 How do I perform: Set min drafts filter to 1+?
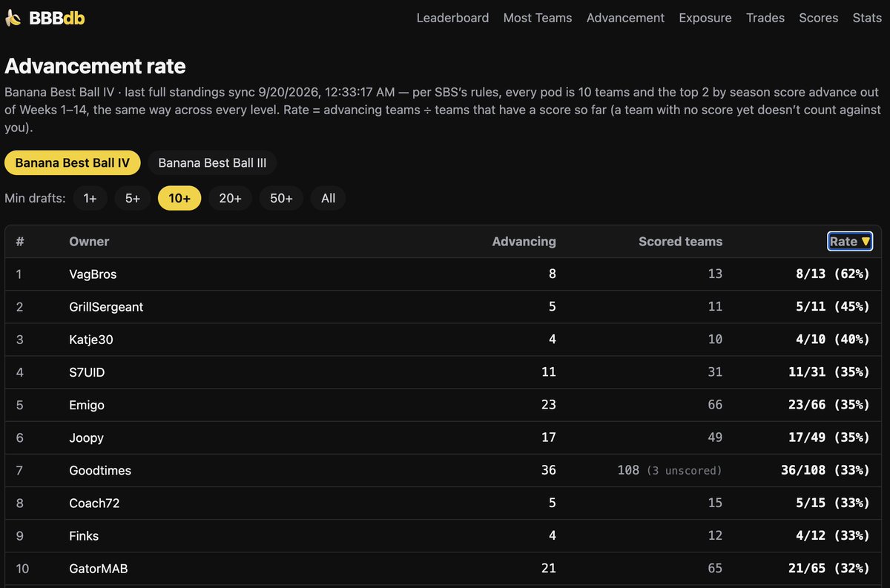(90, 198)
